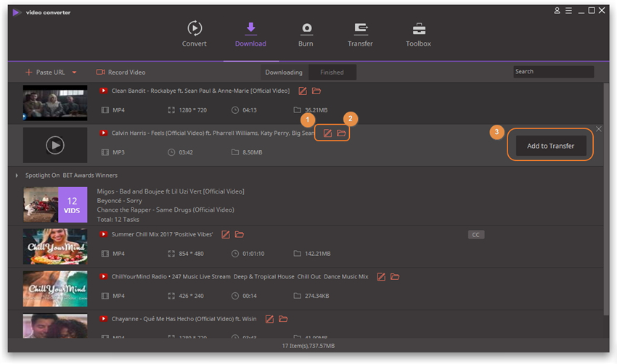
Task: Click the video converter app logo
Action: (x=17, y=12)
